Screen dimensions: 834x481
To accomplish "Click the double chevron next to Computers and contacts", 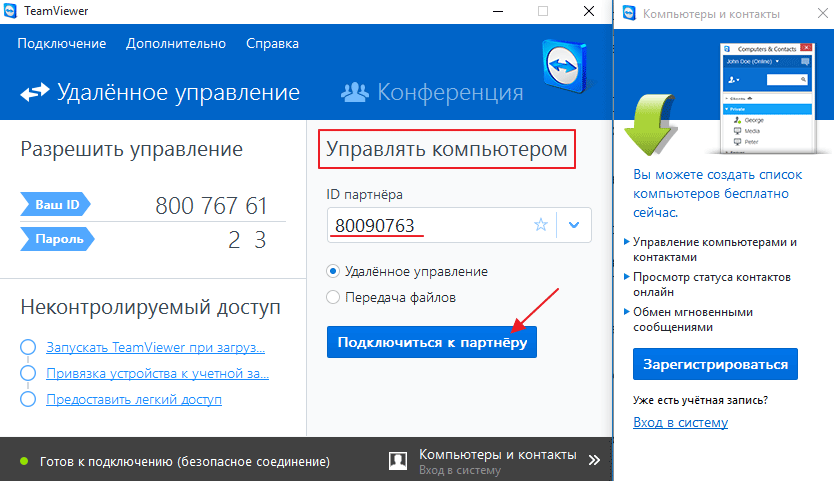I will click(x=594, y=460).
